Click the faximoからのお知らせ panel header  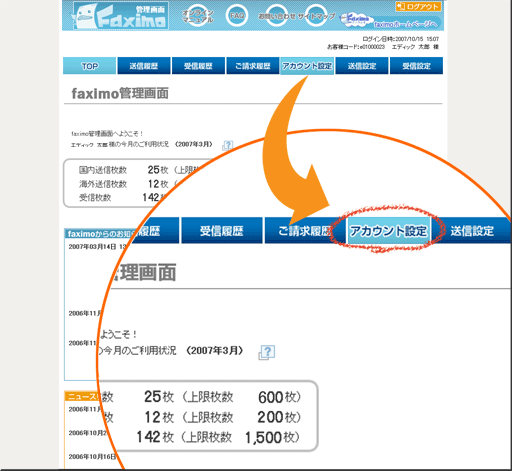click(x=100, y=233)
